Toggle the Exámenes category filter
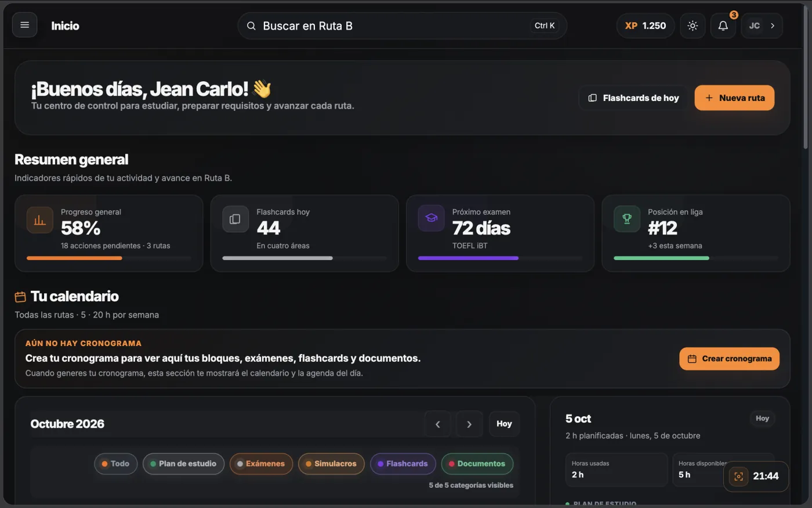The width and height of the screenshot is (812, 508). (261, 463)
